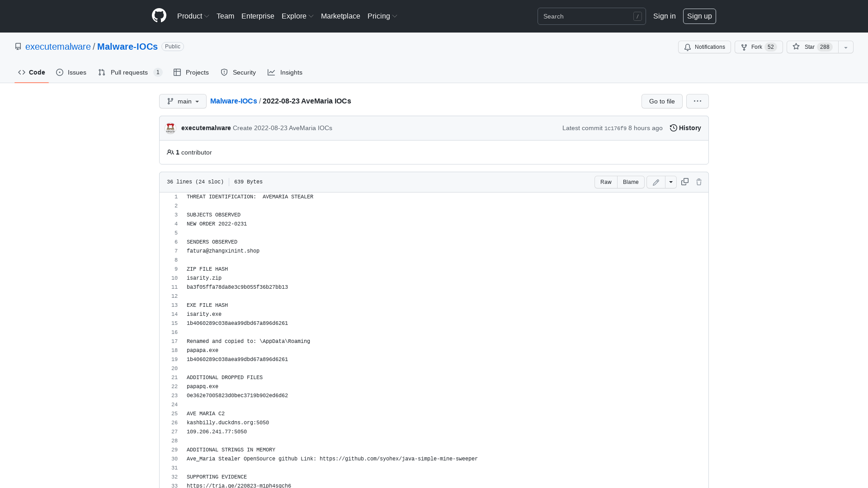This screenshot has width=868, height=488.
Task: Click inside the Search input field
Action: click(x=588, y=16)
